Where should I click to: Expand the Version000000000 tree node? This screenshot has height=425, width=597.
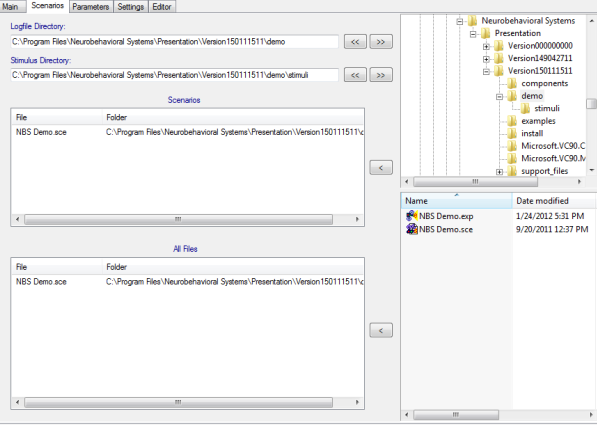point(486,46)
